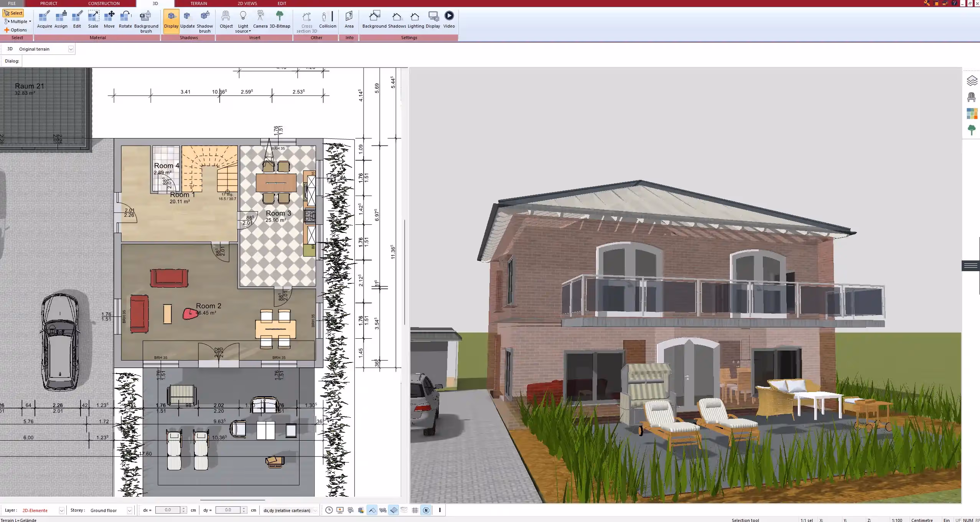Toggle the stacked windows icon in bottom toolbar
980x522 pixels.
[x=361, y=510]
